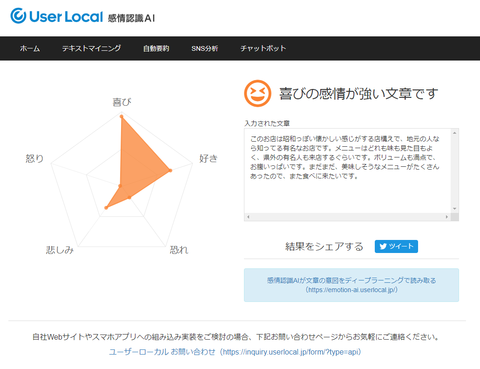The width and height of the screenshot is (480, 369).
Task: Click the orange laughing face emotion icon
Action: pyautogui.click(x=257, y=93)
